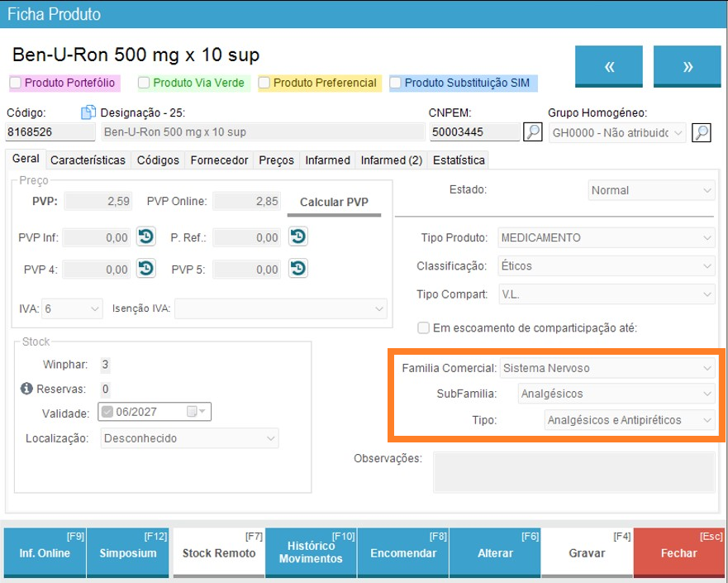Click the P. Ref. history refresh icon
Image resolution: width=728 pixels, height=583 pixels.
click(x=298, y=237)
